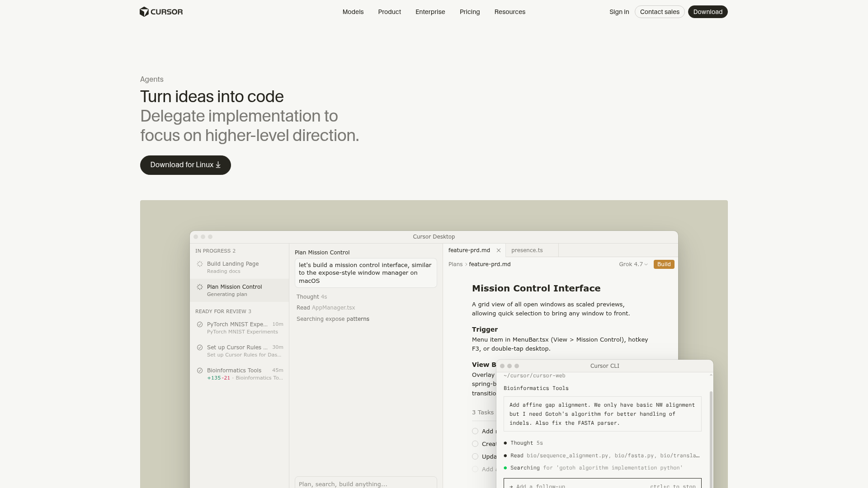
Task: Click 'Thought 4s' in the chat
Action: tap(312, 297)
